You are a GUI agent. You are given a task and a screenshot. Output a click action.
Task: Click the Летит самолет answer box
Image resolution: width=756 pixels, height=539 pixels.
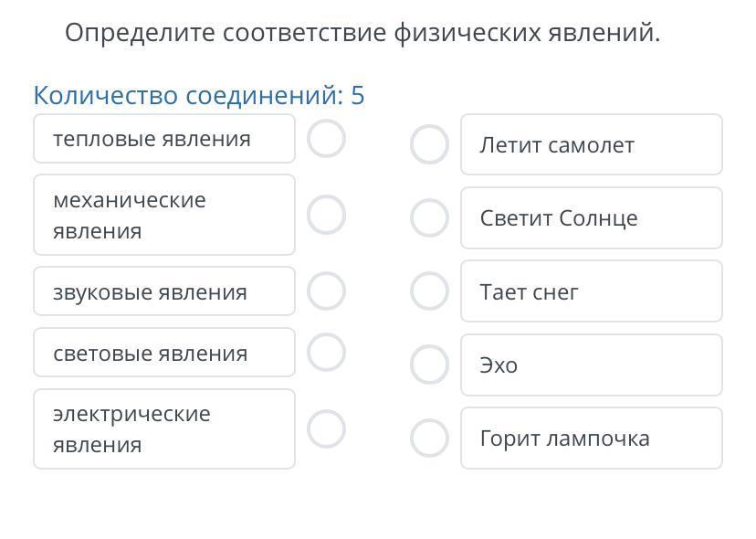[x=591, y=144]
